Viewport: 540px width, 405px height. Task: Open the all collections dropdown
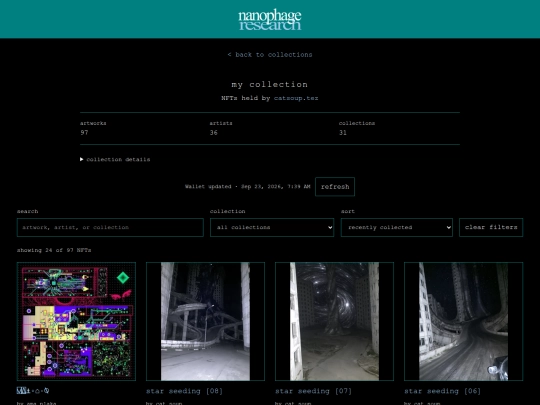[x=272, y=227]
